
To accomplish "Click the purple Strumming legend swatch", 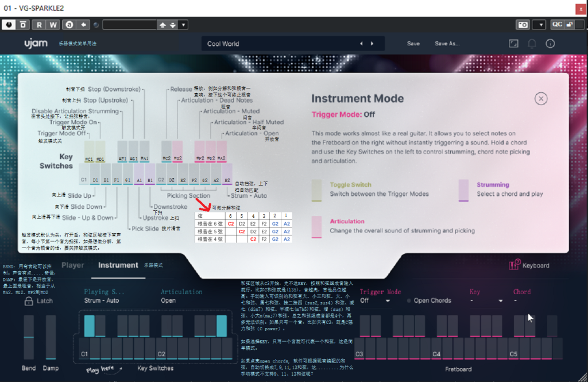I will coord(463,190).
